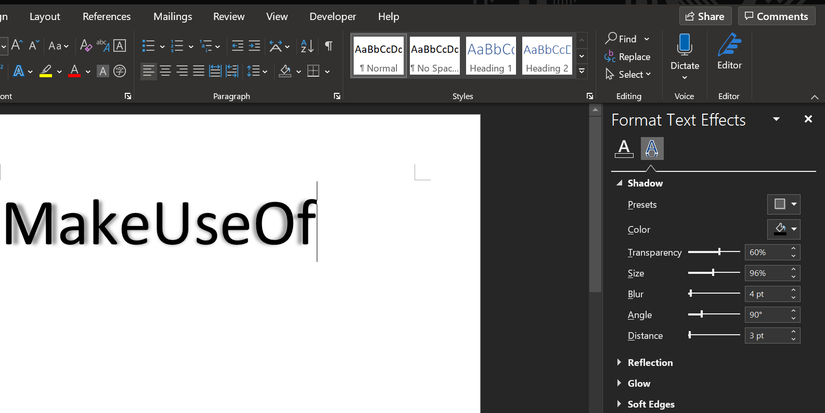Apply the No Spacing style
The width and height of the screenshot is (825, 413).
pos(435,56)
